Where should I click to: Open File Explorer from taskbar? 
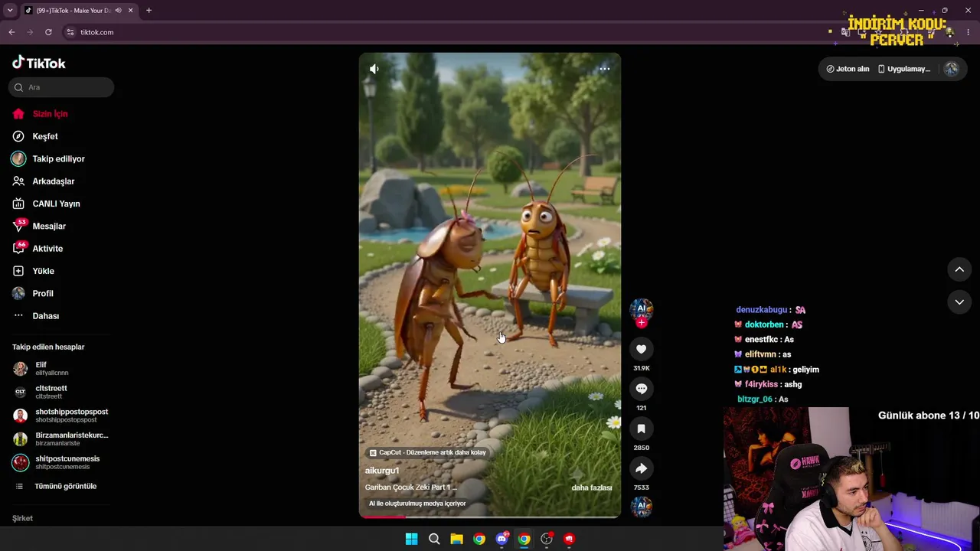[x=456, y=539]
